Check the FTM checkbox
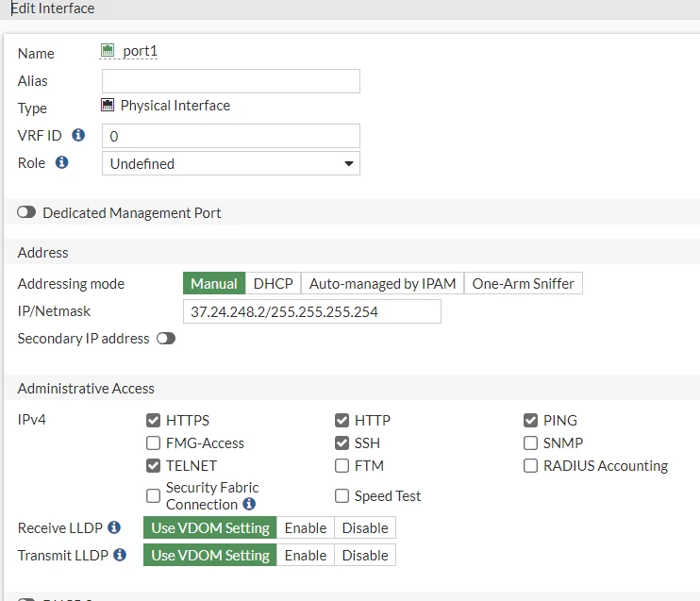The width and height of the screenshot is (700, 601). click(342, 466)
